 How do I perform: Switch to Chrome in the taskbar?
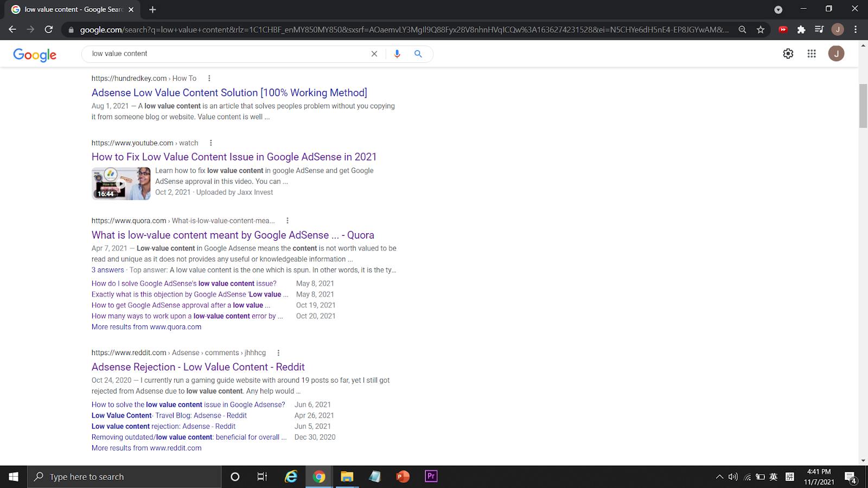(x=319, y=477)
